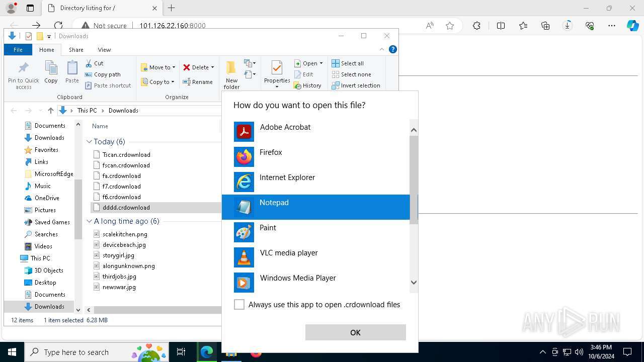
Task: Click the History button
Action: pos(307,85)
